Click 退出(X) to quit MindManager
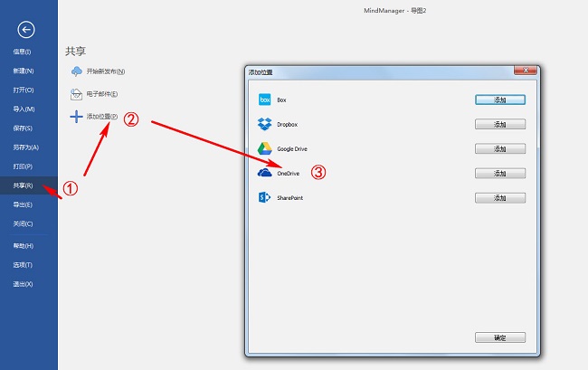Viewport: 588px width, 370px height. pyautogui.click(x=23, y=284)
